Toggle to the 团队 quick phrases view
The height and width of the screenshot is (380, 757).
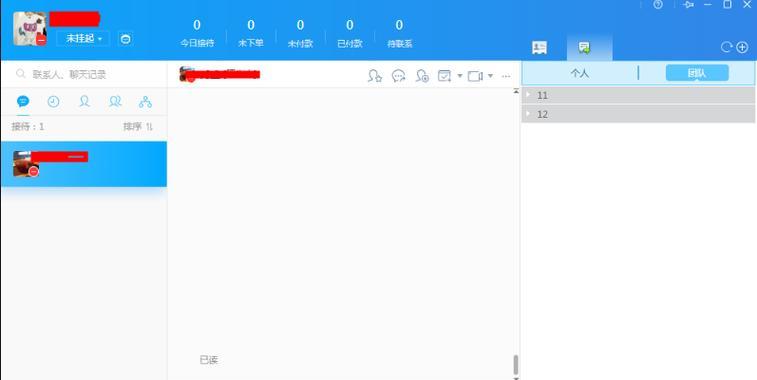(x=697, y=73)
